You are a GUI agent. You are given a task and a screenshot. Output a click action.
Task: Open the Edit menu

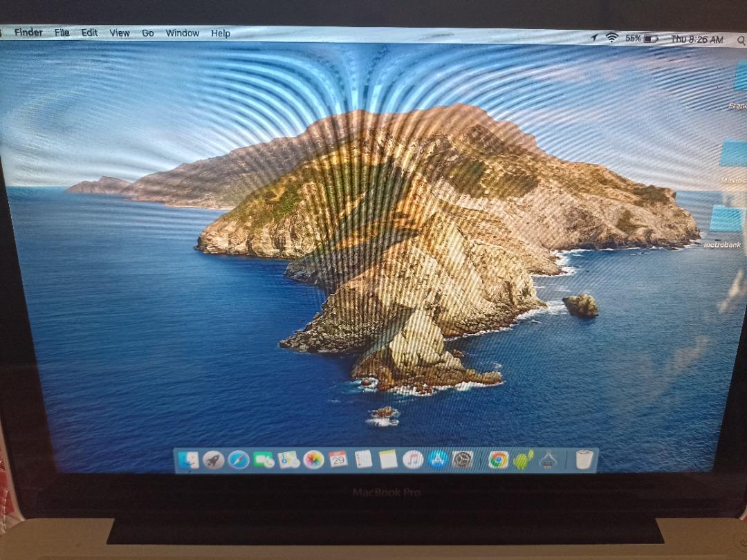click(x=89, y=32)
